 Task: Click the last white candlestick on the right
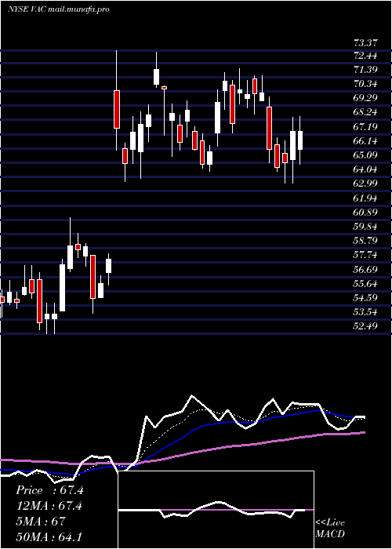click(300, 140)
